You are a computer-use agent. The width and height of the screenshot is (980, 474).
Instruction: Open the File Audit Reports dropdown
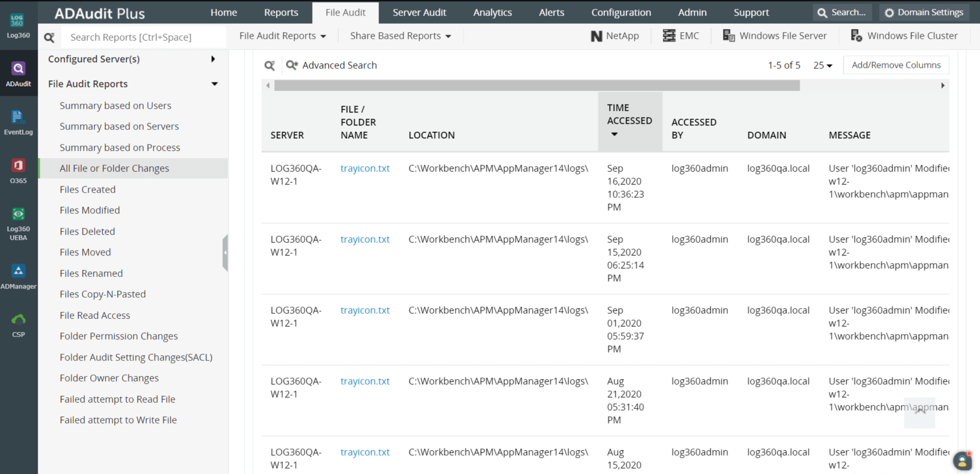[x=283, y=36]
